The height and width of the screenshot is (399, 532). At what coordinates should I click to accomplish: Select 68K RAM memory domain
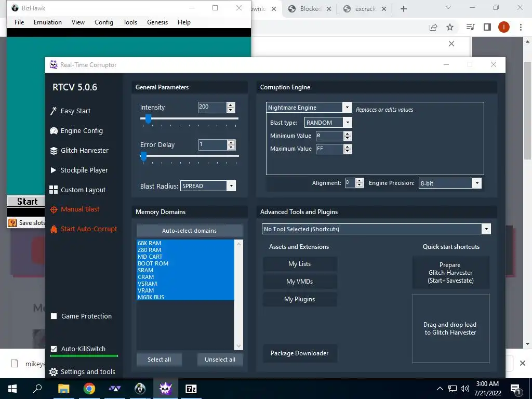pos(185,243)
